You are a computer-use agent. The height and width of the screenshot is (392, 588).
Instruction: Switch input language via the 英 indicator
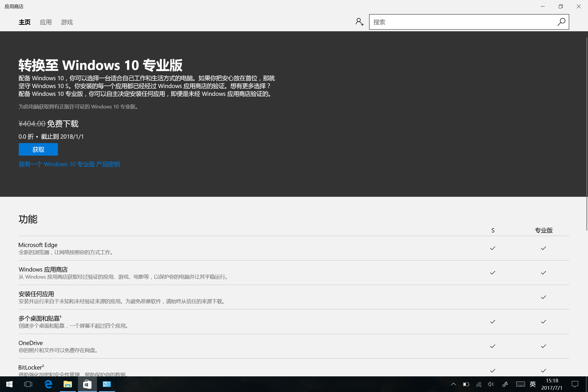pyautogui.click(x=533, y=384)
